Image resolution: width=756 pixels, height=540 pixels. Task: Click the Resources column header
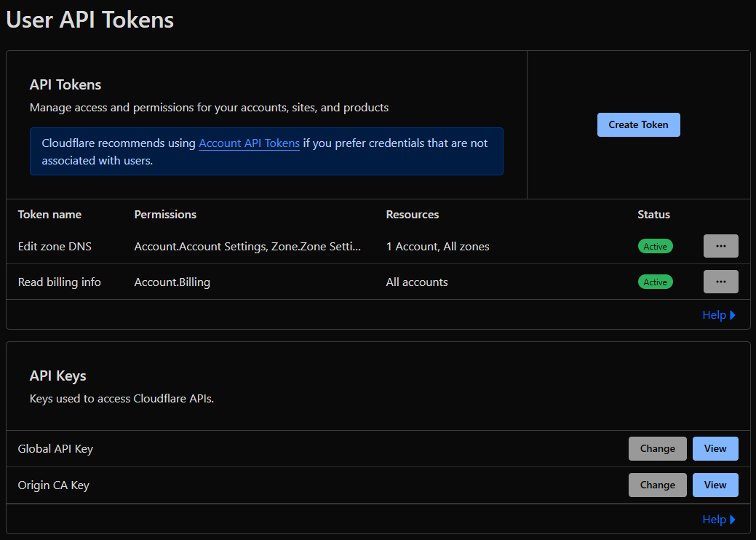413,215
